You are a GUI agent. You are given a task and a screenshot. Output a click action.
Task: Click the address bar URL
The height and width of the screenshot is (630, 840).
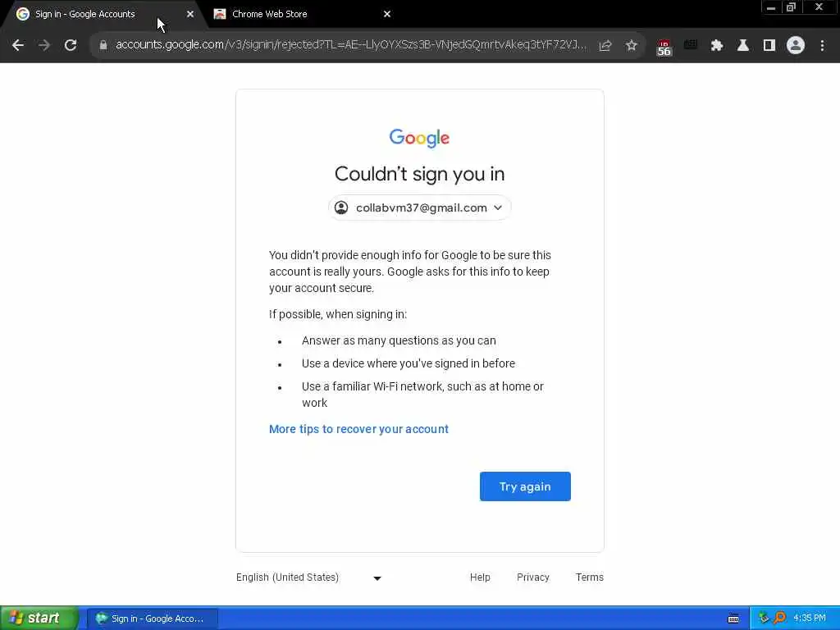351,45
